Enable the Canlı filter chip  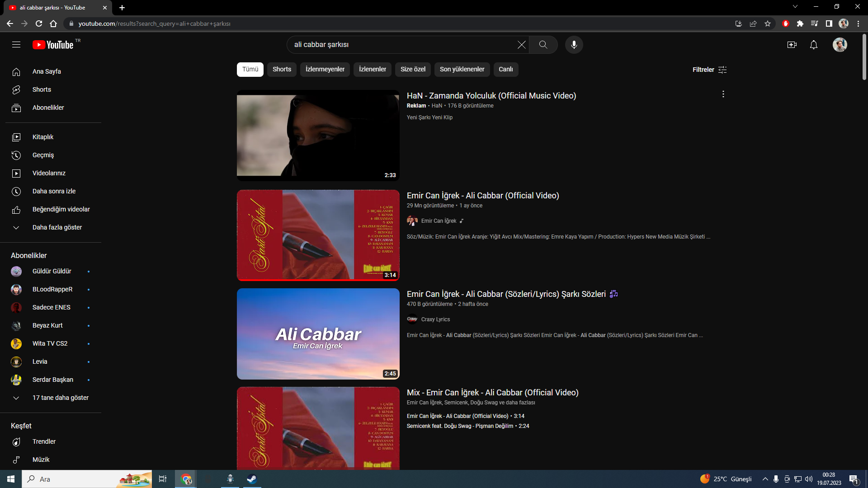click(505, 69)
